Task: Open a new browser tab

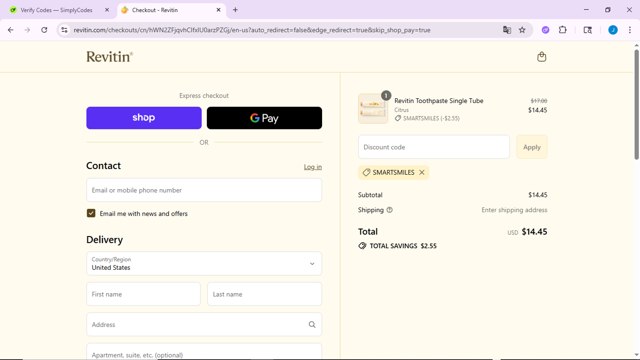Action: pyautogui.click(x=235, y=10)
